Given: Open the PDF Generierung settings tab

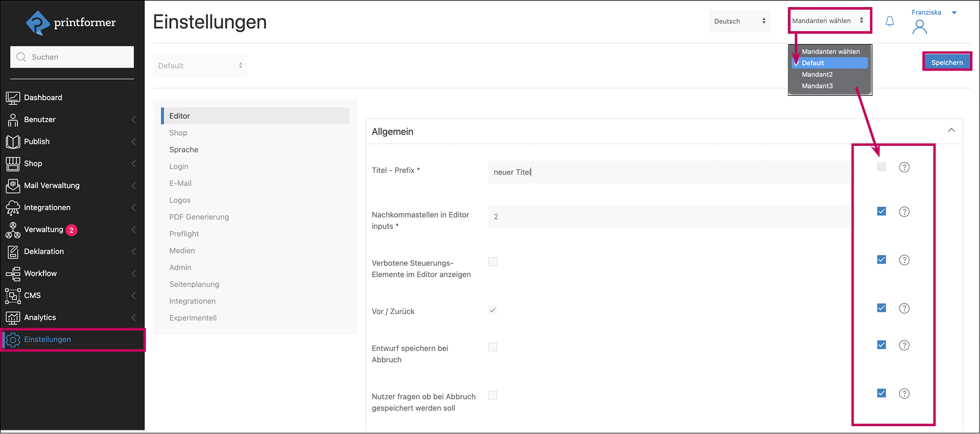Looking at the screenshot, I should click(x=199, y=217).
